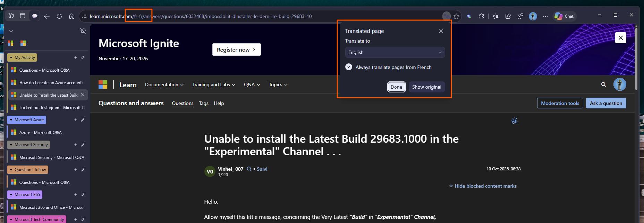Image resolution: width=644 pixels, height=223 pixels.
Task: Click the Share icon in toolbar
Action: point(508,16)
